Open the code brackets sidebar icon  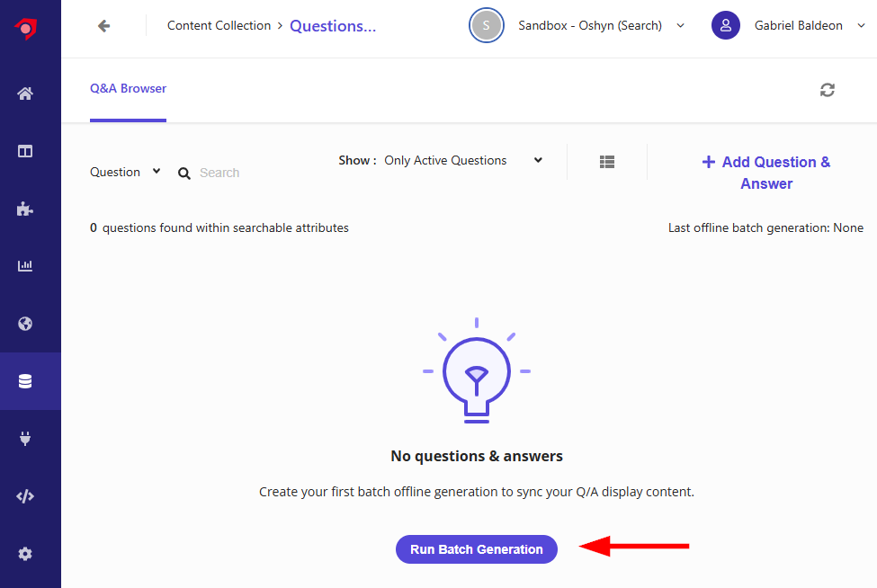point(24,496)
